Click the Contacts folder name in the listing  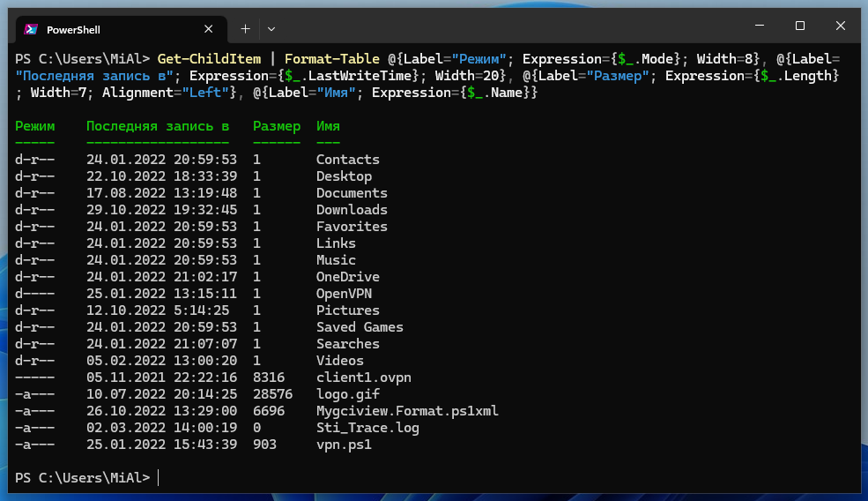[347, 160]
